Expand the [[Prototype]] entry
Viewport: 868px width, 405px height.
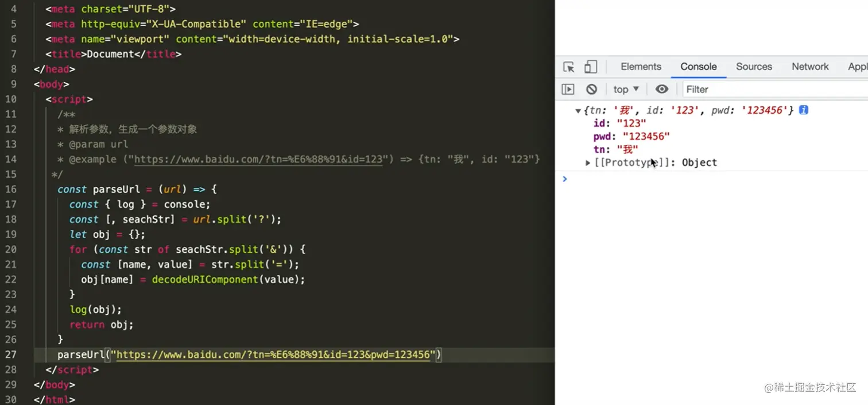pos(588,163)
